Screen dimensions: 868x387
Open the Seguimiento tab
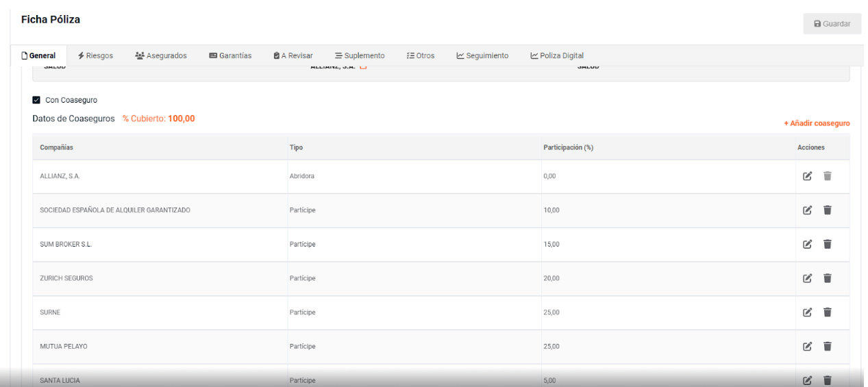click(482, 56)
